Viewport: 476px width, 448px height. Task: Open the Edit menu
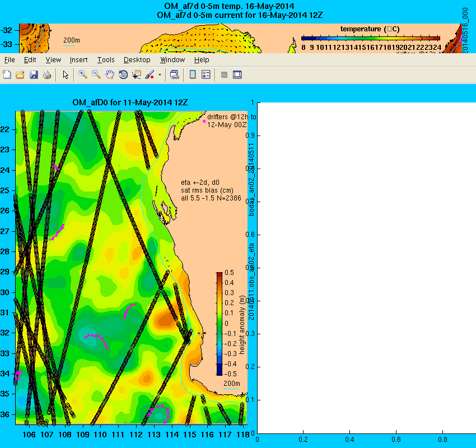pyautogui.click(x=30, y=60)
